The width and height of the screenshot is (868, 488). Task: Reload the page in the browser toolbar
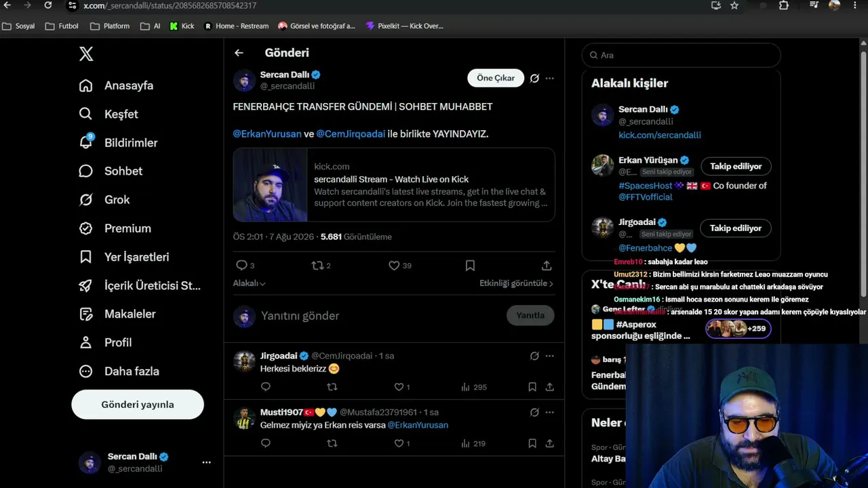(x=48, y=5)
